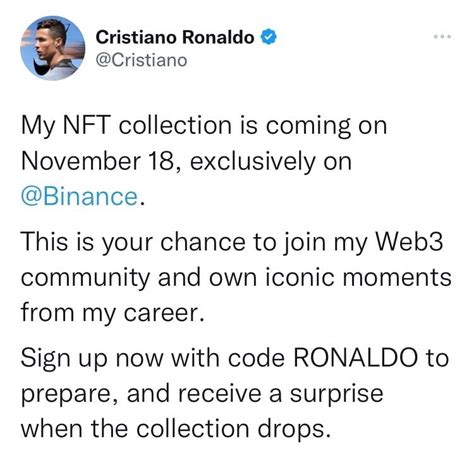Follow the @Binance mention link

click(80, 196)
